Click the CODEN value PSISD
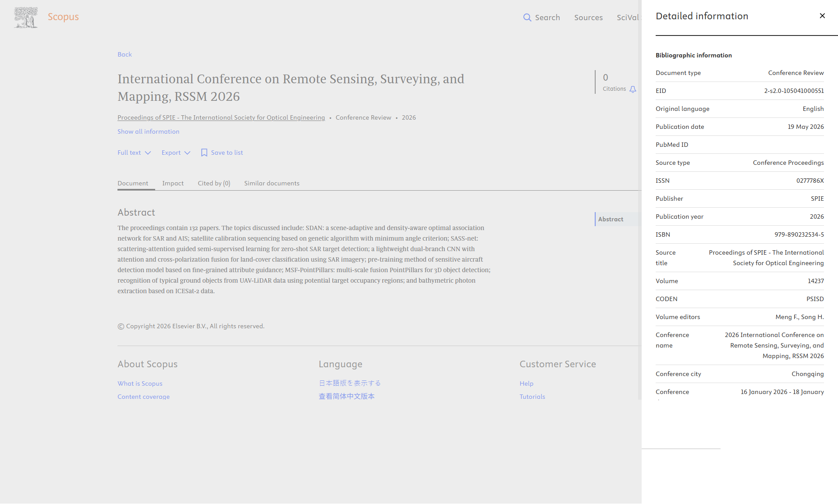 point(815,299)
